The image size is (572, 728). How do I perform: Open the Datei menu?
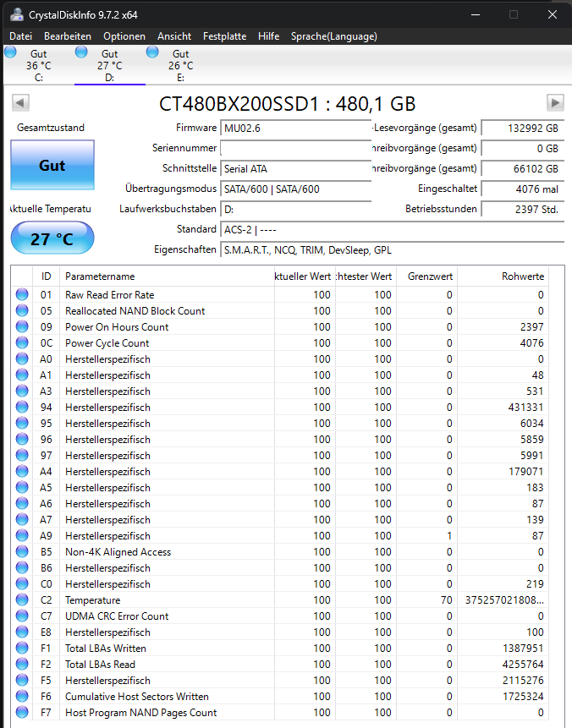pyautogui.click(x=20, y=36)
